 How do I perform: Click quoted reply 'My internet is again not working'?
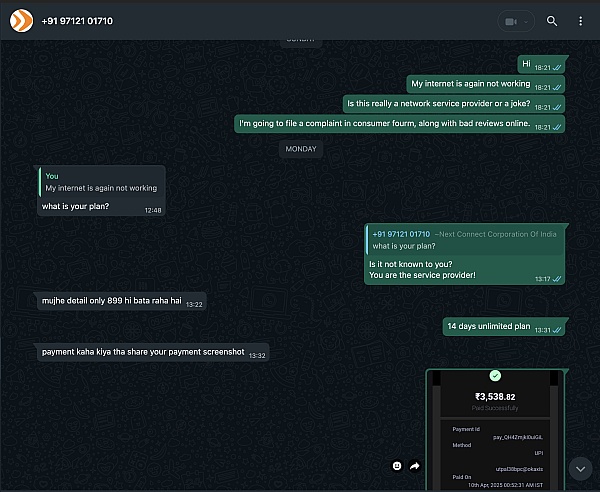click(101, 182)
